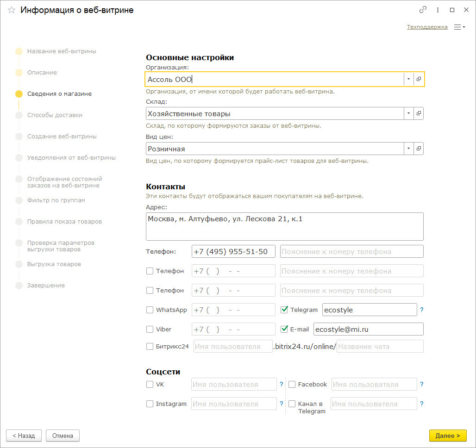Open Склад record with open-form icon
Screen dimensions: 476x448
coord(419,113)
